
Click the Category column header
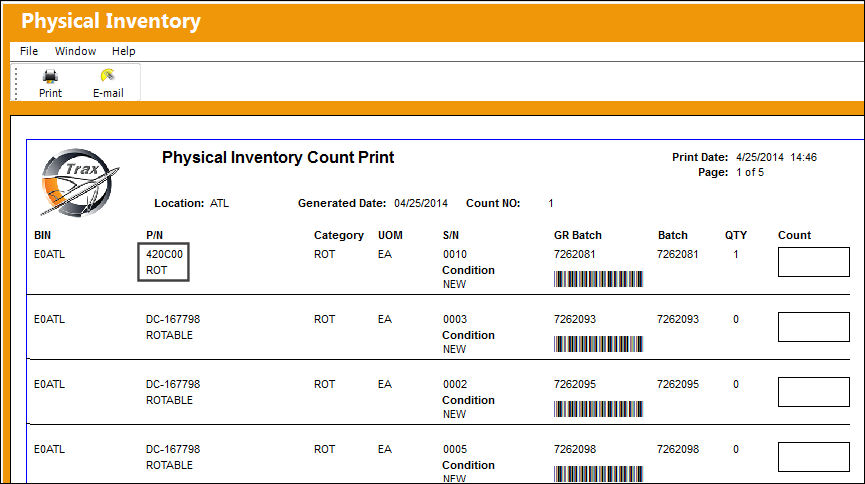tap(339, 236)
